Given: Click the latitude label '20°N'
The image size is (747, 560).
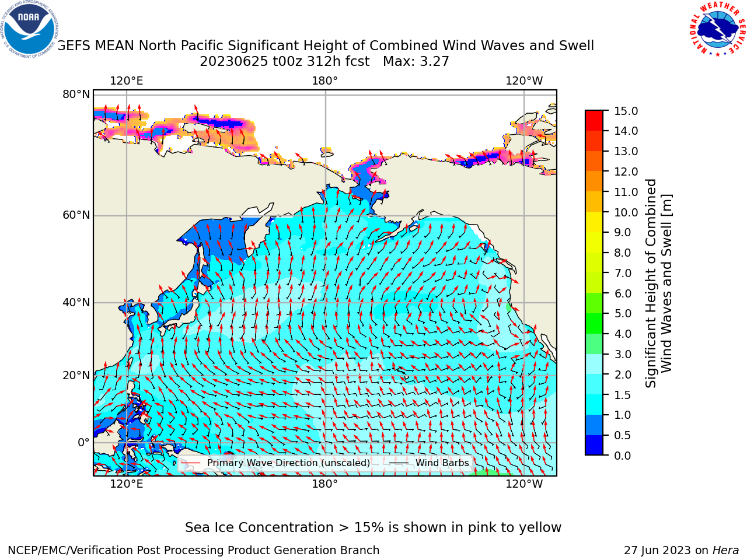Looking at the screenshot, I should pyautogui.click(x=76, y=375).
